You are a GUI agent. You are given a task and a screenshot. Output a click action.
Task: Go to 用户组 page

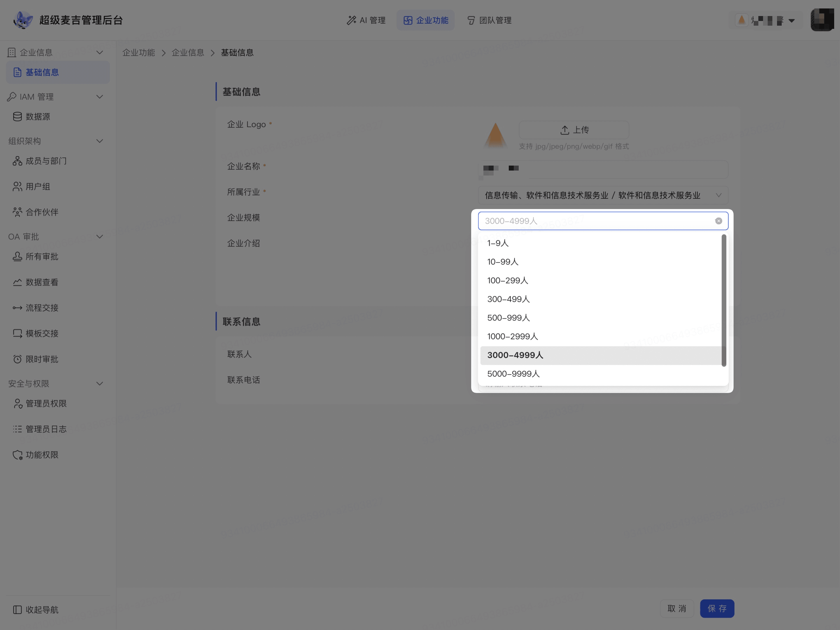coord(58,187)
